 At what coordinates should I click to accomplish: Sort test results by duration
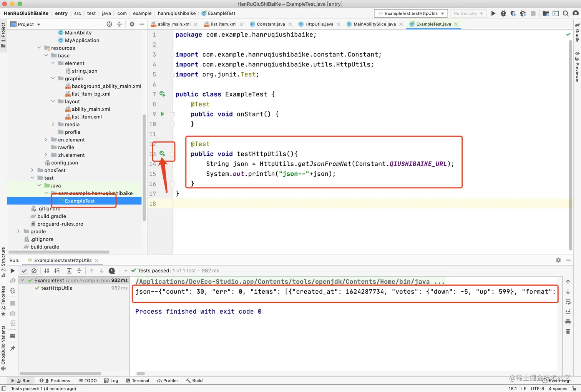[x=57, y=271]
